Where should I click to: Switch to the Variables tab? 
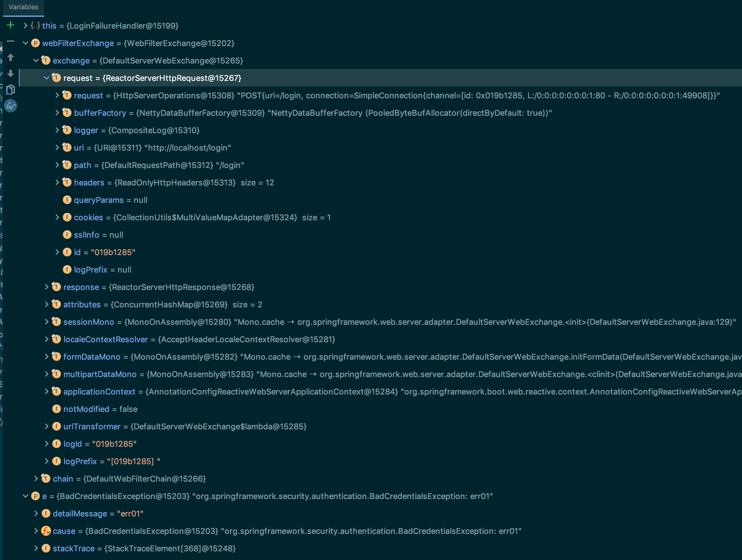(x=24, y=7)
